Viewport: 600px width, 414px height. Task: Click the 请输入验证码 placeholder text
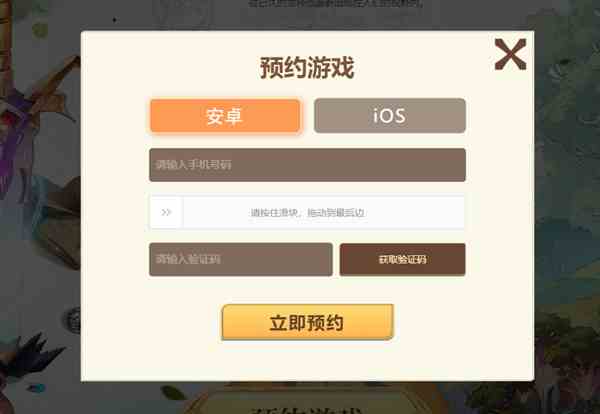pyautogui.click(x=188, y=259)
